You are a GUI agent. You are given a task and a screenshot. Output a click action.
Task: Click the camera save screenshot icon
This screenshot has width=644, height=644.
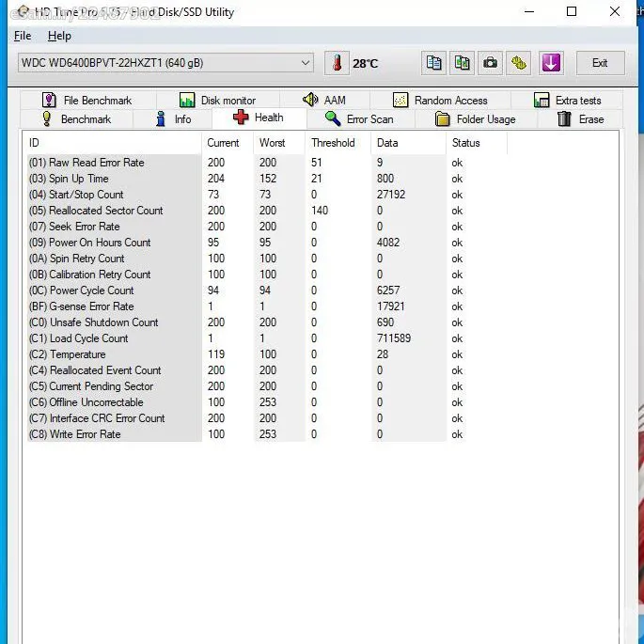tap(490, 63)
